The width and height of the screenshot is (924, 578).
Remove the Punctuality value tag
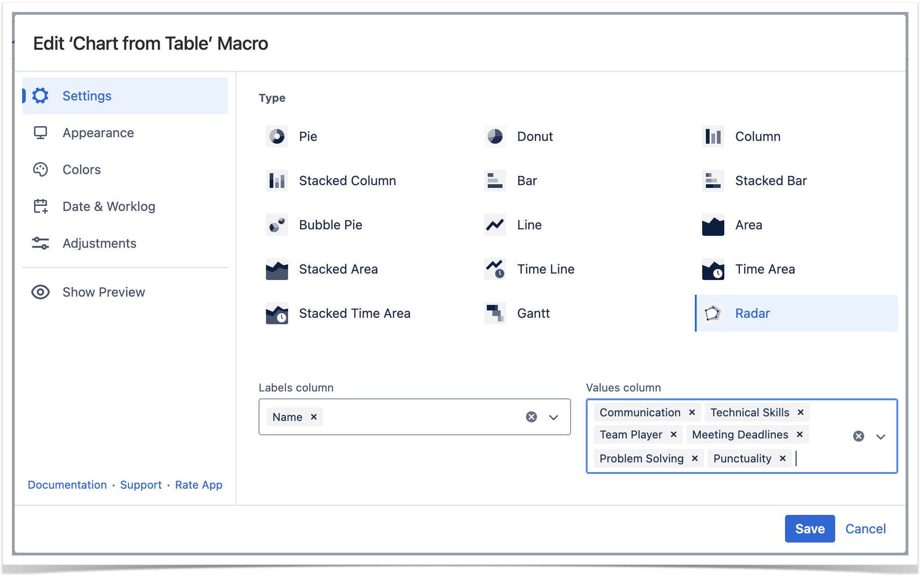tap(782, 458)
